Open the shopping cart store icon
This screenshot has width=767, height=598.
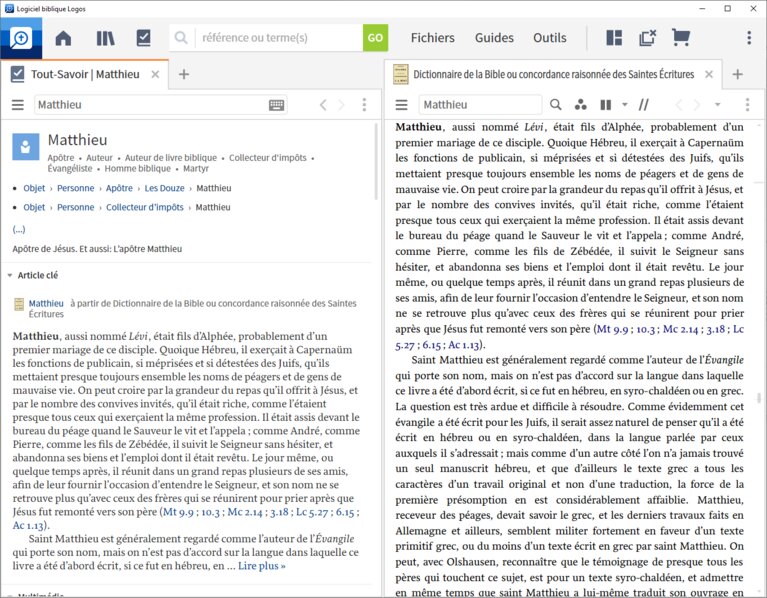(x=680, y=38)
